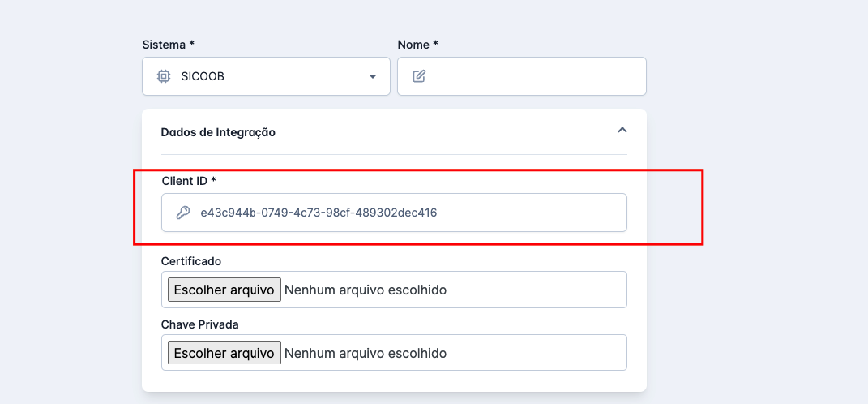
Task: Click into the Client ID value text
Action: coord(319,213)
